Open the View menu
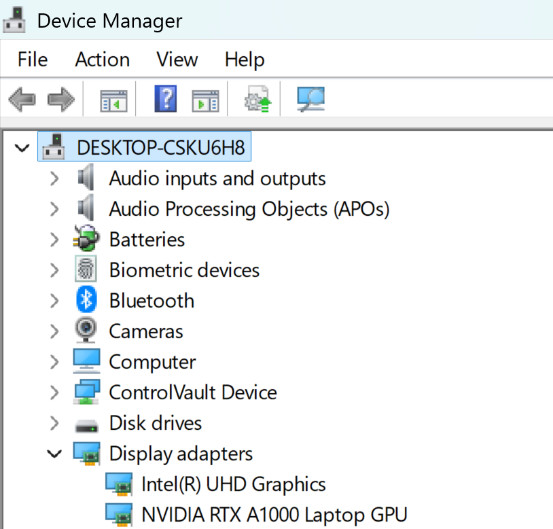 tap(177, 59)
